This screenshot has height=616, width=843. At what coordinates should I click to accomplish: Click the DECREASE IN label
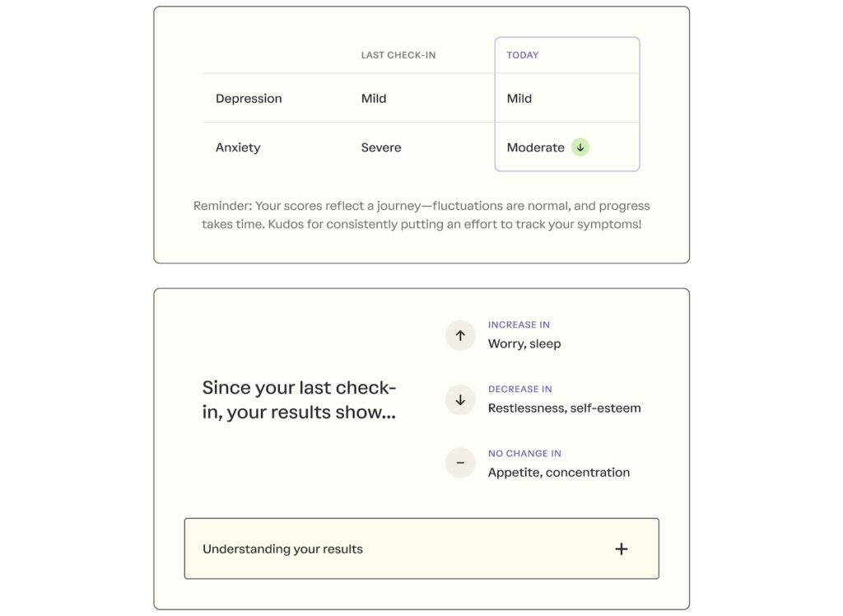[520, 390]
